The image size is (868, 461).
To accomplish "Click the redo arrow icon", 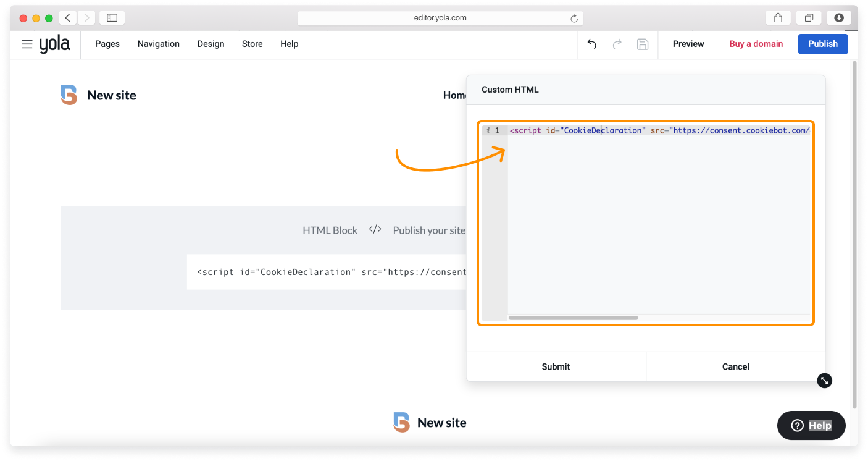I will 617,44.
